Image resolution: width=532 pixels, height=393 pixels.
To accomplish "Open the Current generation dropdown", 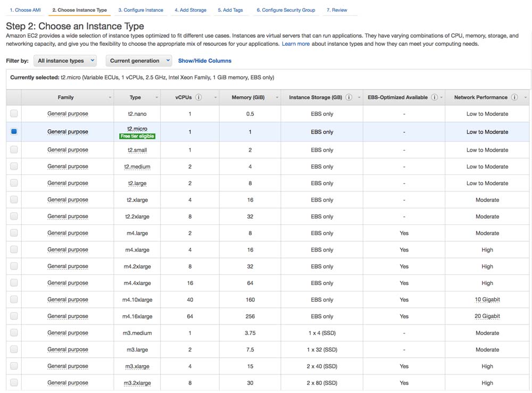I will (x=138, y=61).
